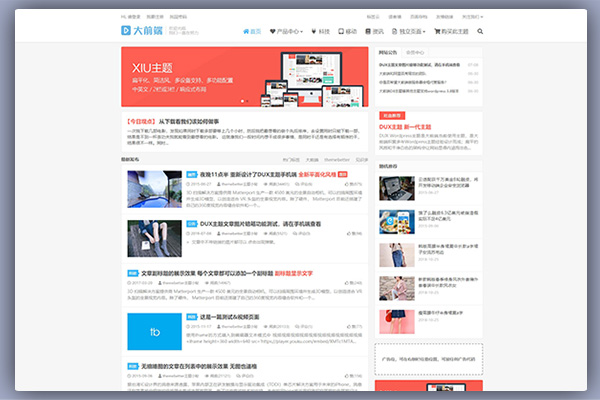Open the pink background skirt sidebar thumbnail

click(397, 322)
